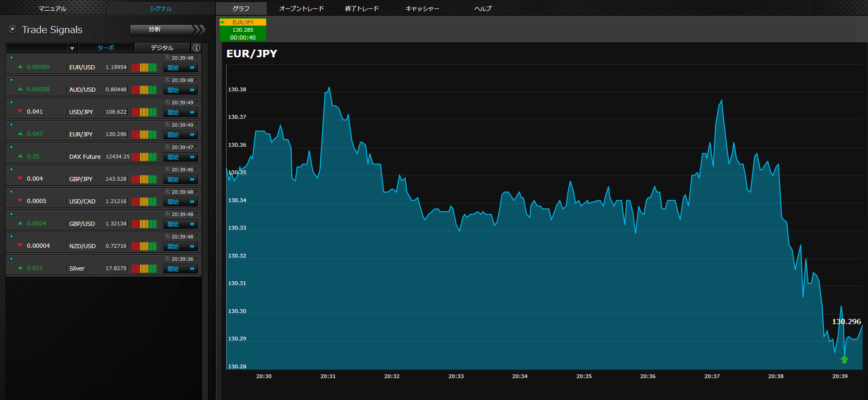The width and height of the screenshot is (868, 400).
Task: Click green up arrow on EUR/USD row
Action: point(20,67)
